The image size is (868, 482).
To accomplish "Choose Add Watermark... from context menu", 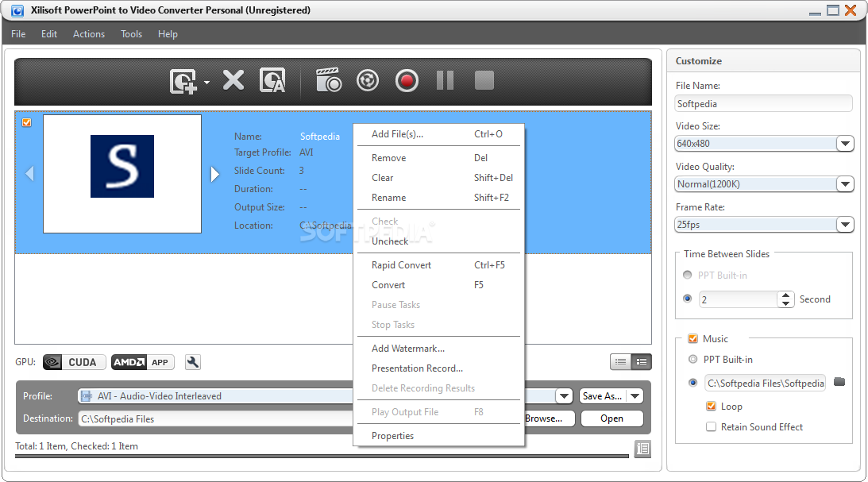I will click(438, 348).
